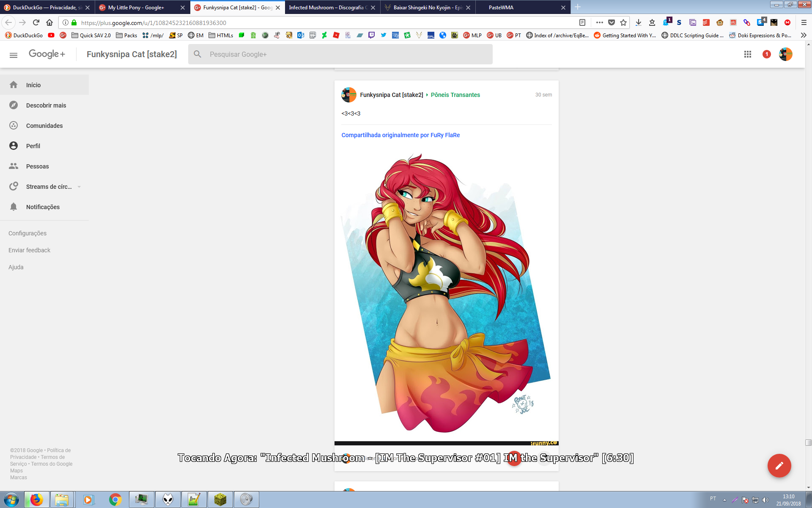Click the page vertical scrollbar thumb
Image resolution: width=812 pixels, height=508 pixels.
[x=808, y=442]
